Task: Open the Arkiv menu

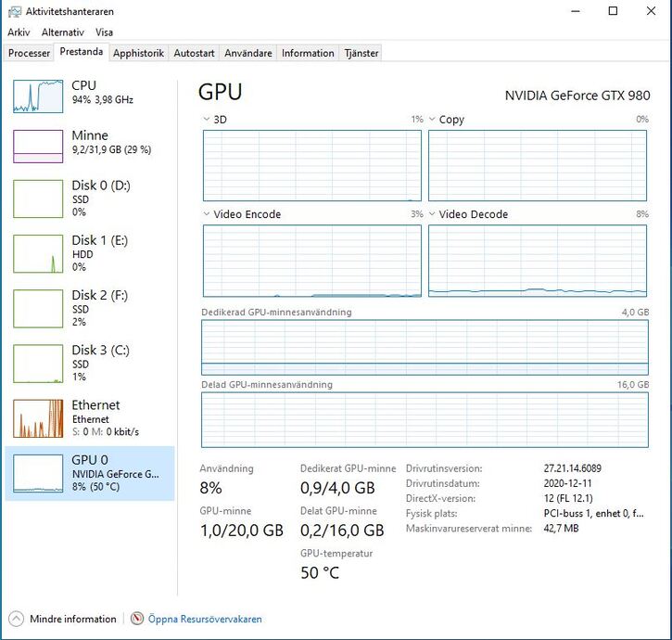Action: 19,32
